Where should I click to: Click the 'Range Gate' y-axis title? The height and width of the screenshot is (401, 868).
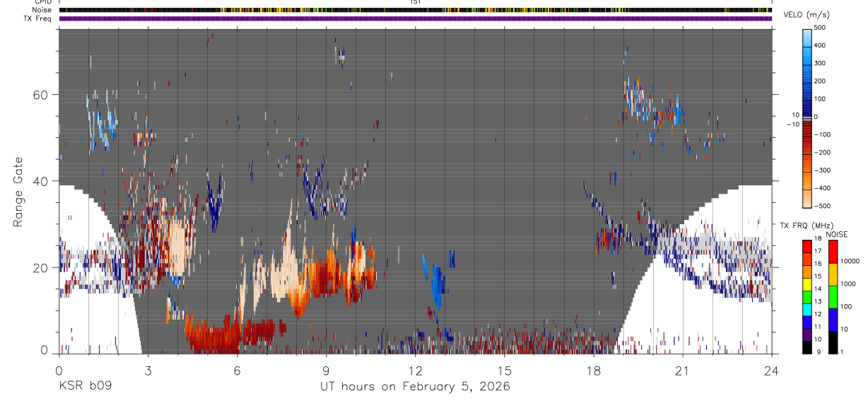point(18,193)
